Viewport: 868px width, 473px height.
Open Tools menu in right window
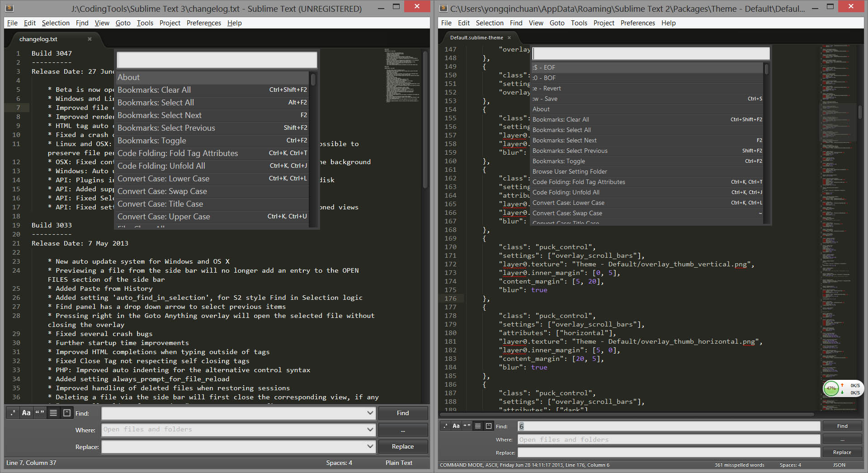pyautogui.click(x=579, y=23)
